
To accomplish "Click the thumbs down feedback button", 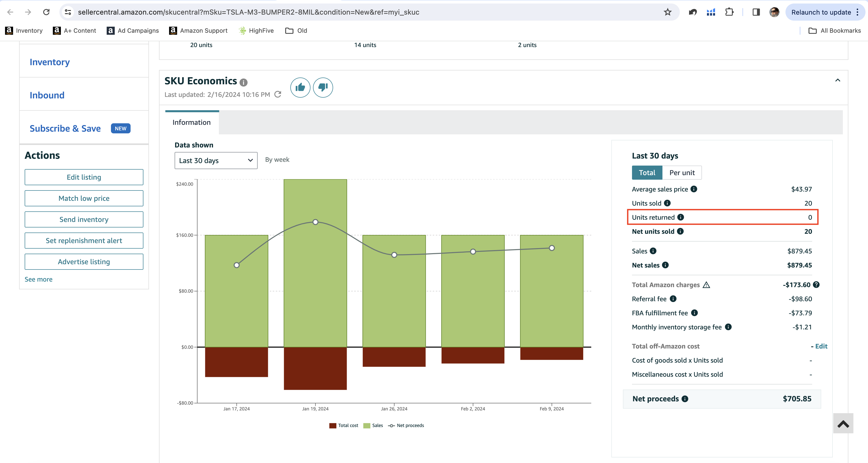I will pyautogui.click(x=323, y=88).
